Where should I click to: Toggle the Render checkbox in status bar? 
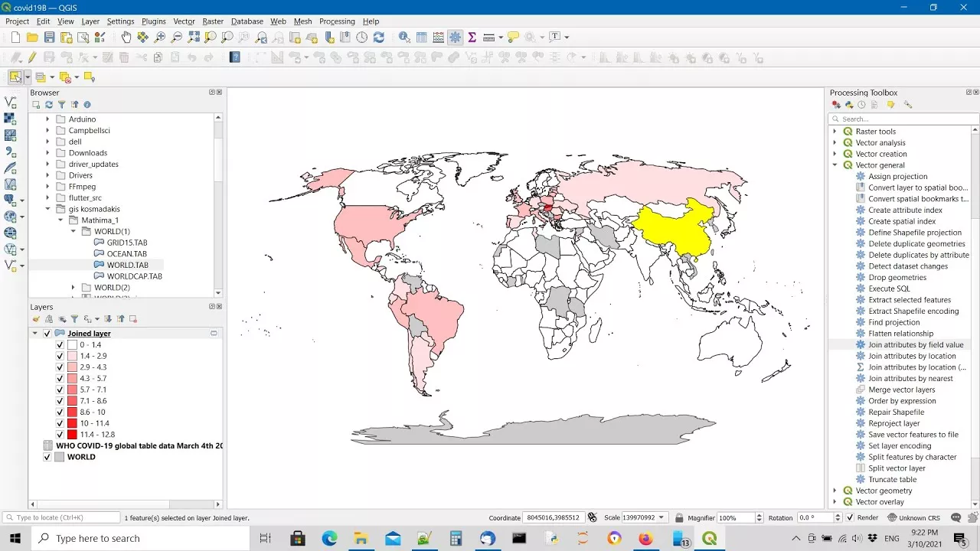850,518
